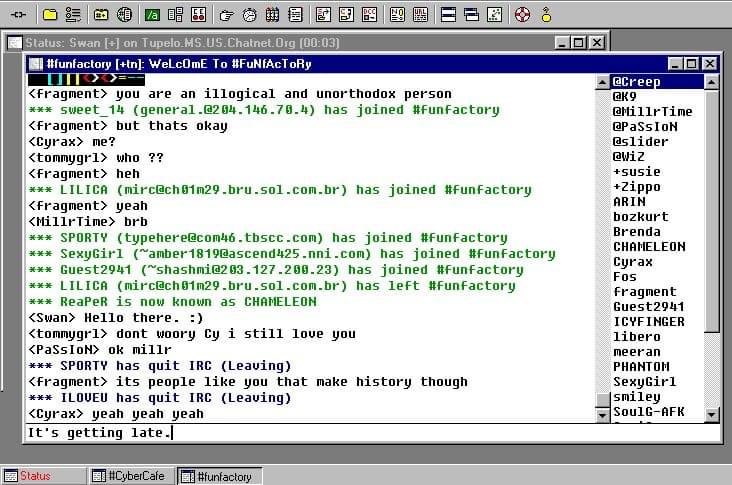Click the message input box

372,433
